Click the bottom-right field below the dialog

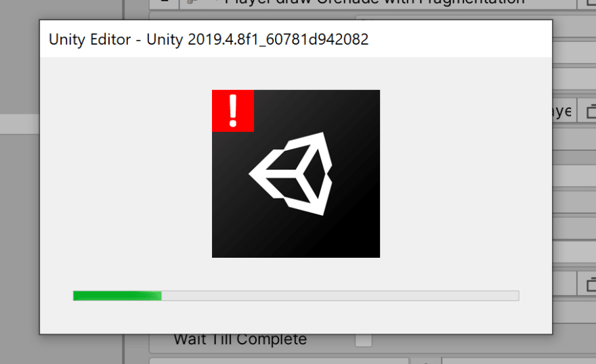pyautogui.click(x=519, y=361)
